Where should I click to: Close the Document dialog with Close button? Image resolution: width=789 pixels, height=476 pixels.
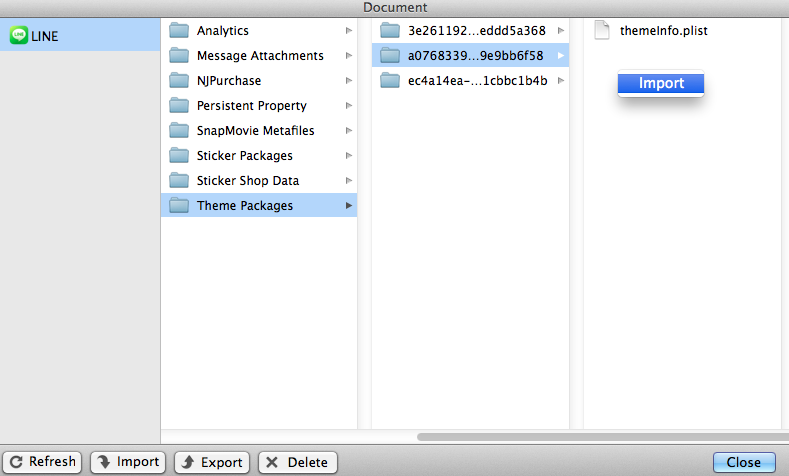click(744, 462)
